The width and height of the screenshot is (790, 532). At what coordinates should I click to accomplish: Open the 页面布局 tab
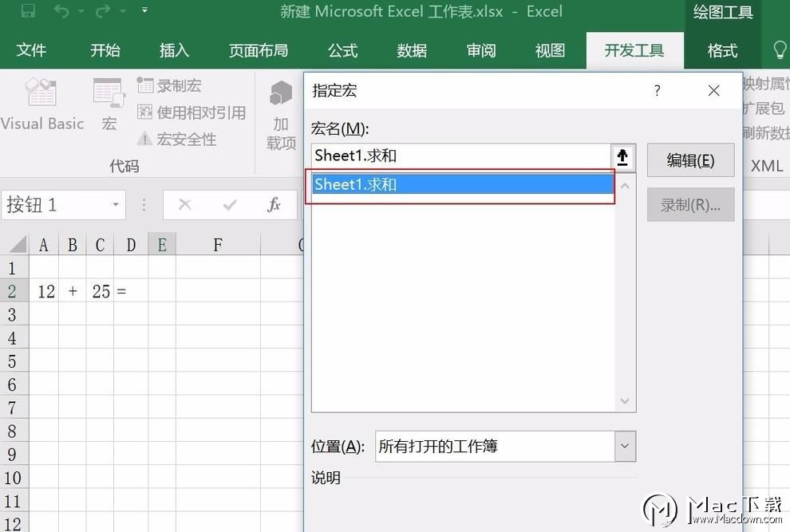coord(259,50)
